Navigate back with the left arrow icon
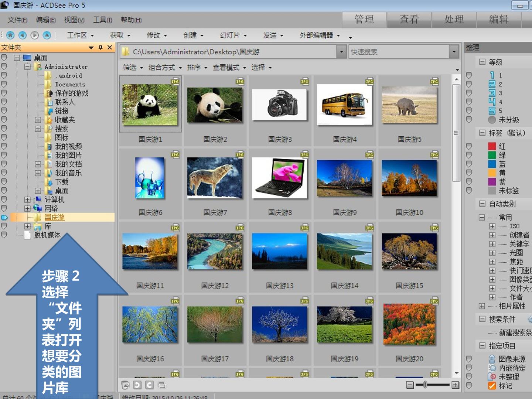532x399 pixels. tap(23, 35)
